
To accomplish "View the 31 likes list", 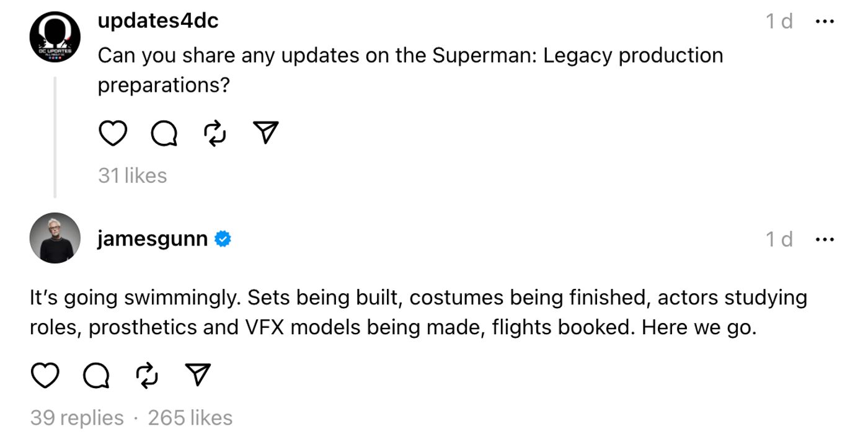I will point(133,175).
